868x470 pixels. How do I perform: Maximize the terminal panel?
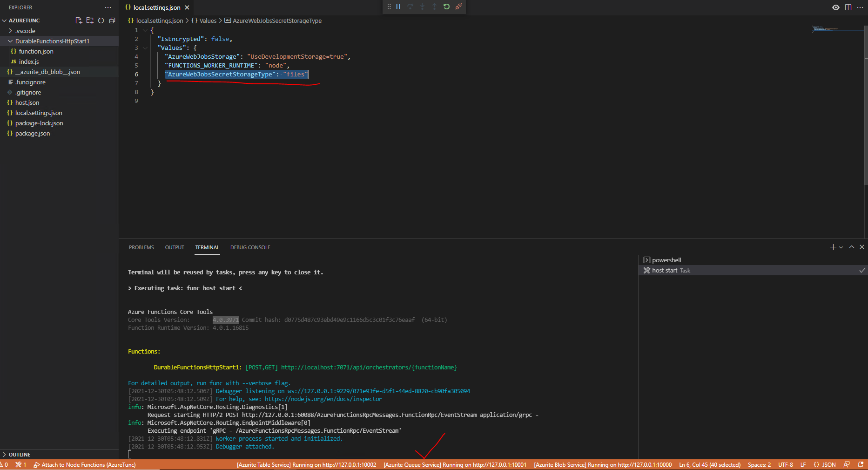coord(852,247)
